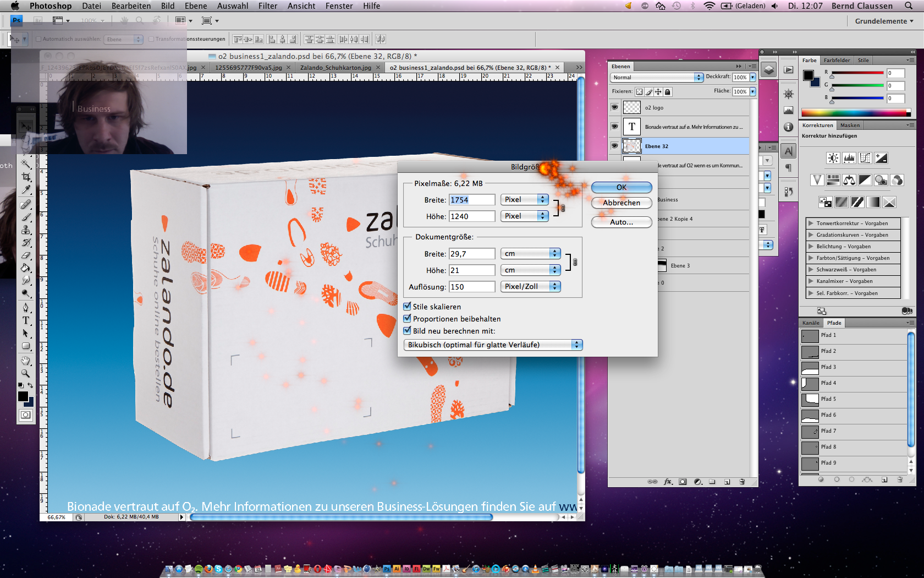Select the Crop tool in the toolbox
This screenshot has width=924, height=578.
(x=26, y=177)
